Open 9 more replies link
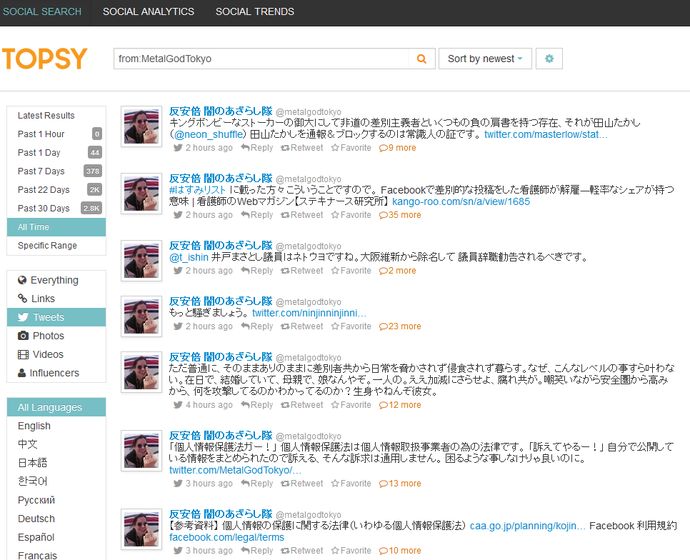Screen dimensions: 690x560 pos(397,148)
